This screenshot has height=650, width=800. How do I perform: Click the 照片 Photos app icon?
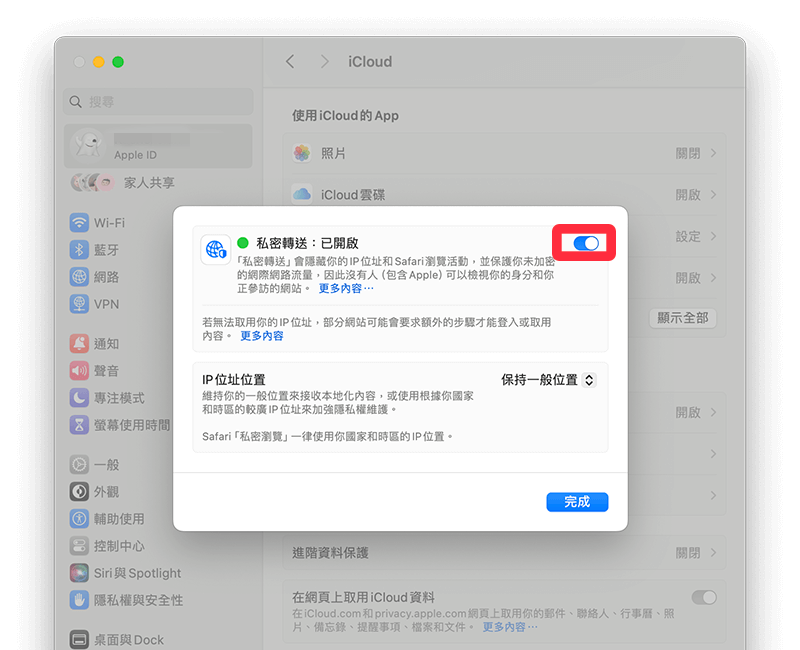302,153
